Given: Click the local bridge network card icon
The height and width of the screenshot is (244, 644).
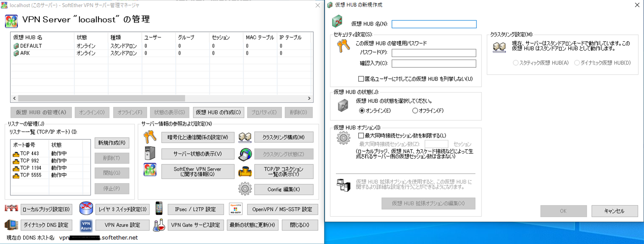Looking at the screenshot, I should (x=11, y=208).
